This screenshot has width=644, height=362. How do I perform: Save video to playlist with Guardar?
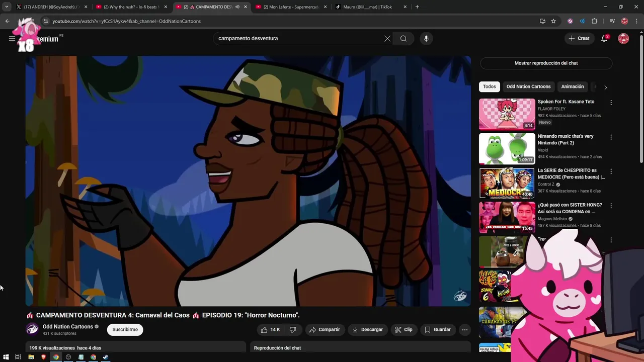click(x=438, y=330)
